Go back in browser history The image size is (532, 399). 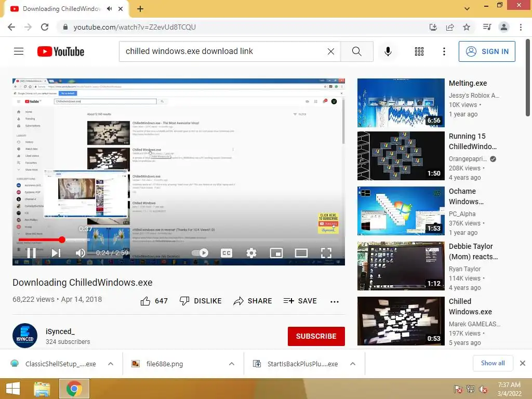(11, 27)
